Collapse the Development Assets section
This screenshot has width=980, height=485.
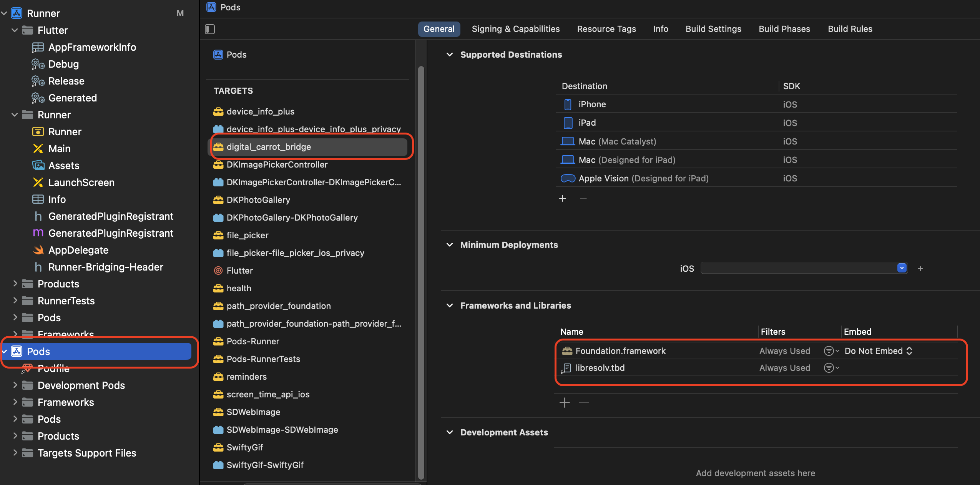(x=450, y=432)
